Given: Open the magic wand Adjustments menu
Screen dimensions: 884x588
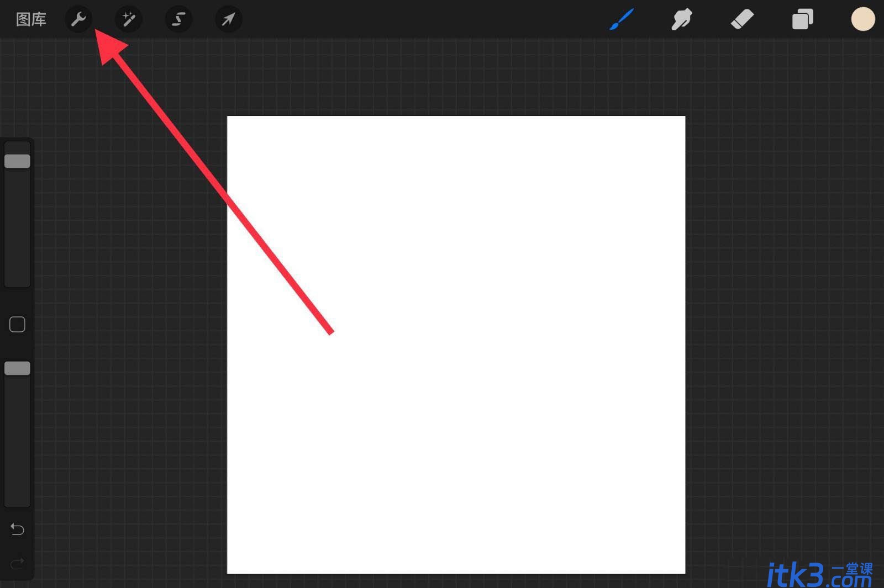Looking at the screenshot, I should click(x=129, y=20).
